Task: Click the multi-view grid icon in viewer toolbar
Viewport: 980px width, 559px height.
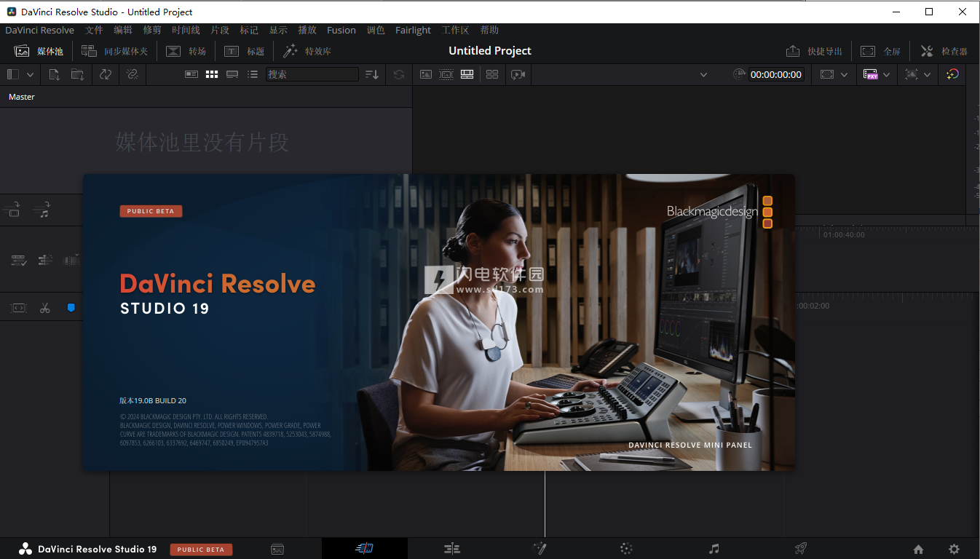Action: [492, 74]
